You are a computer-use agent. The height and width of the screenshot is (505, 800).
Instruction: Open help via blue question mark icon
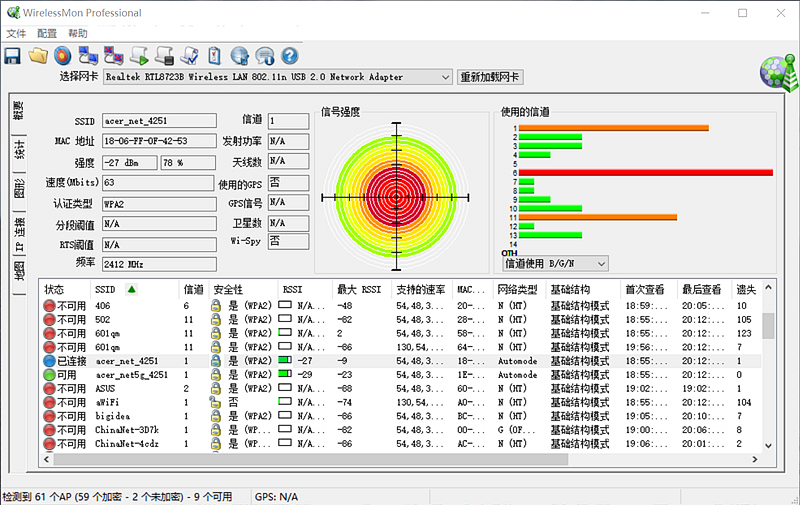pos(290,55)
